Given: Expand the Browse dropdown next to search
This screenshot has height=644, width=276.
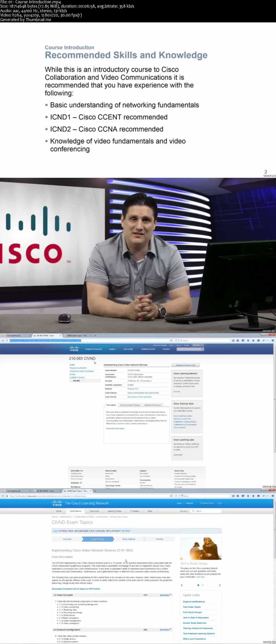Looking at the screenshot, I should [x=184, y=511].
